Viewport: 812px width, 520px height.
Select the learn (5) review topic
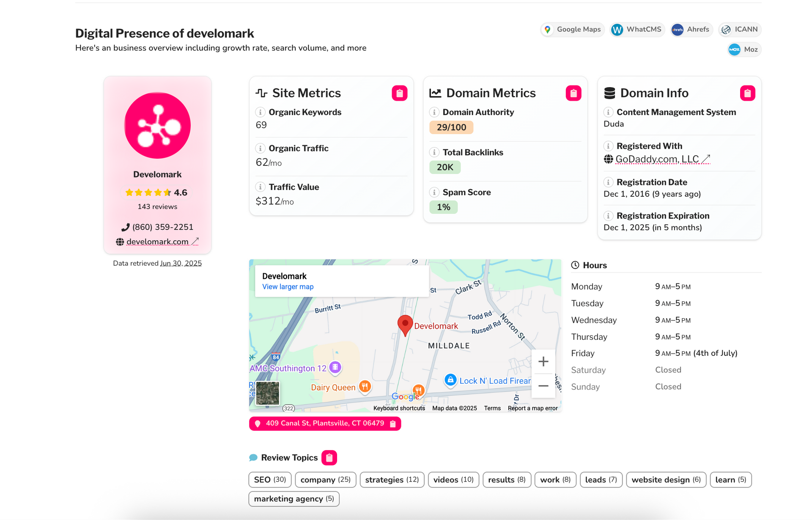click(730, 480)
